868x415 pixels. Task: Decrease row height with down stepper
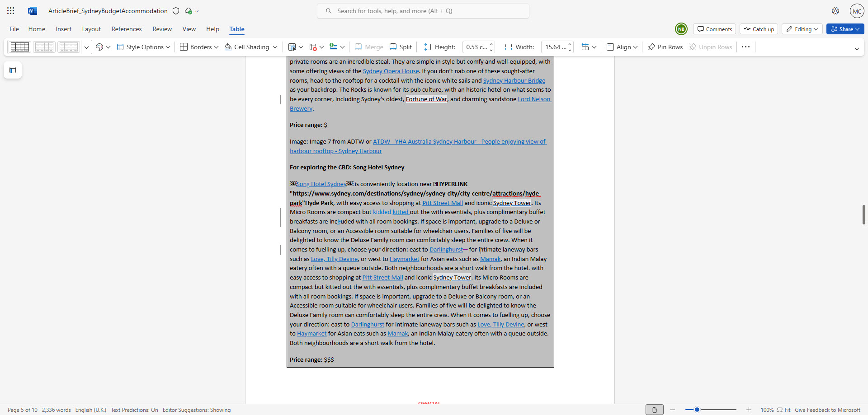click(x=491, y=50)
